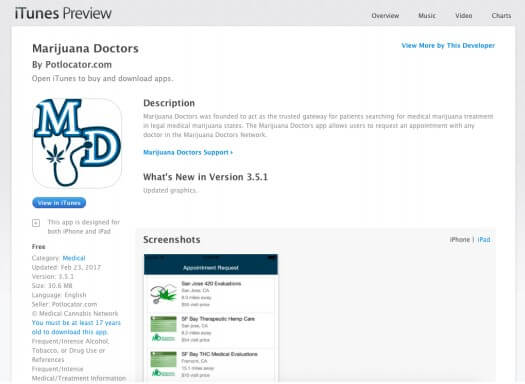Click the Description heading

click(169, 103)
